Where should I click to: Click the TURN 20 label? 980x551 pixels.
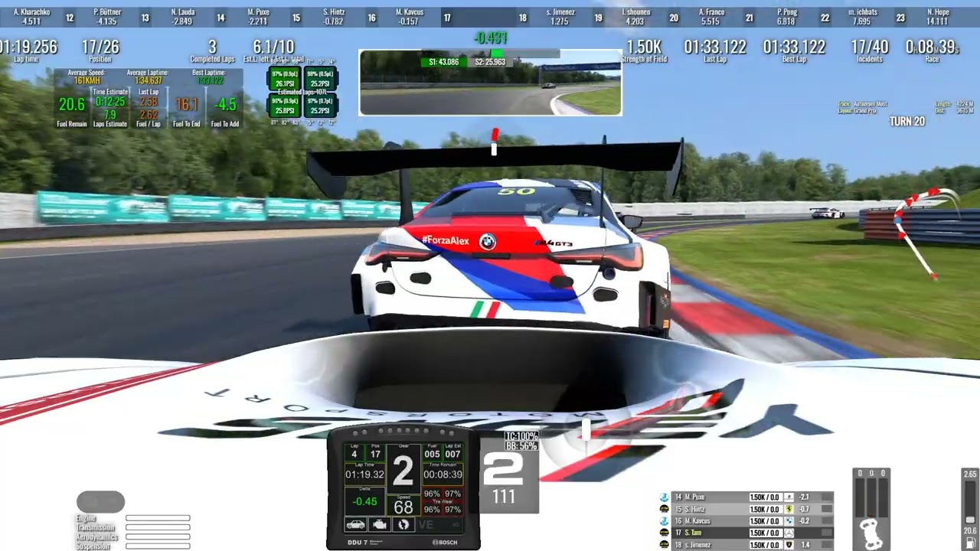coord(907,121)
